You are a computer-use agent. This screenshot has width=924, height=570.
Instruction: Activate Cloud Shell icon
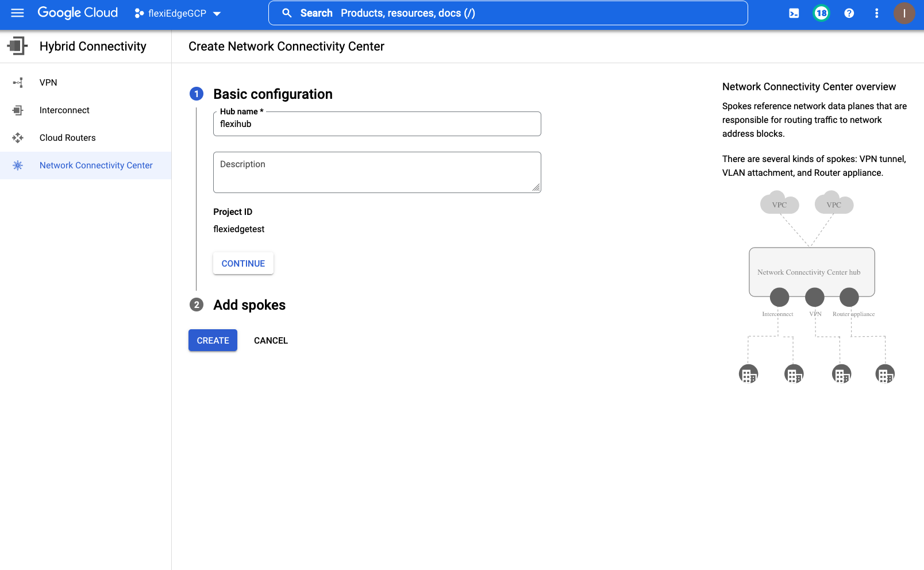(794, 13)
